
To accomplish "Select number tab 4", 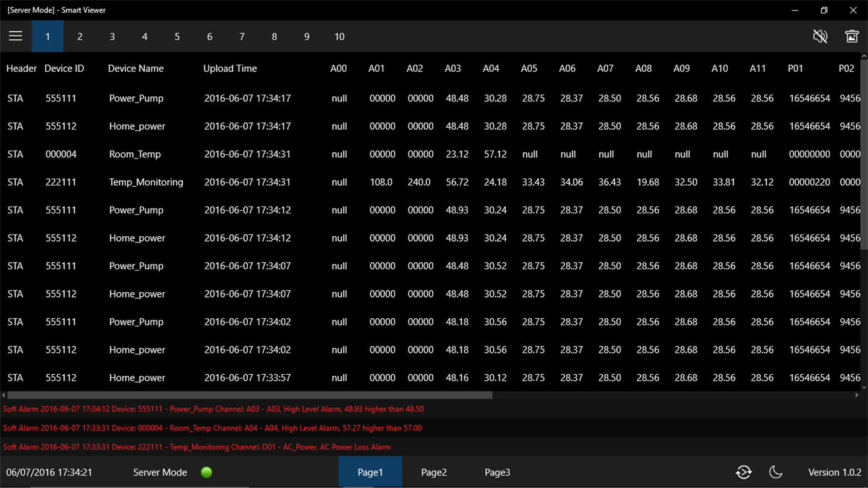I will [145, 36].
